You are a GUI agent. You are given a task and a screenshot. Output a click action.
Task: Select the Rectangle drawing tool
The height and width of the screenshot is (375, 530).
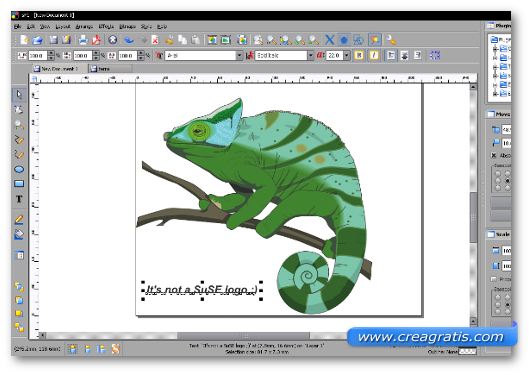point(19,184)
